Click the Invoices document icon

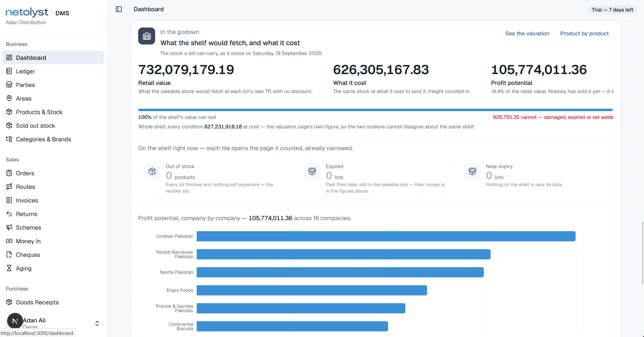[9, 200]
